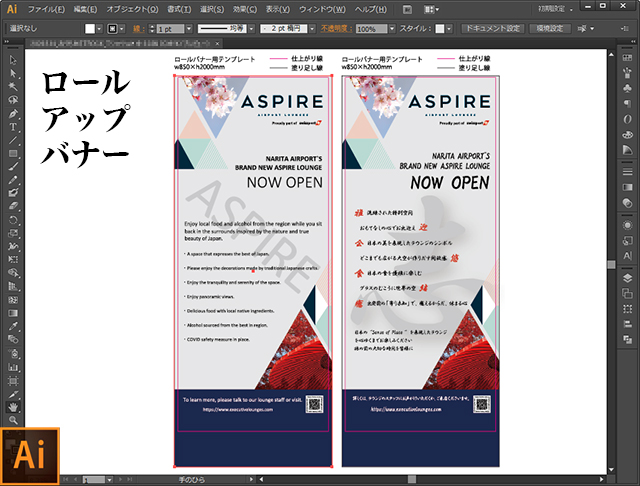Click the 線 stroke panel link

click(137, 29)
